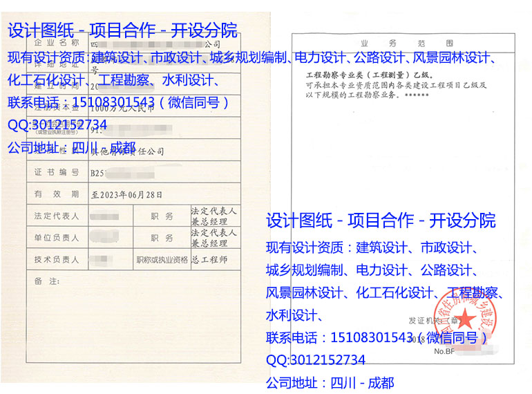This screenshot has height=394, width=532.
Task: Click the bottom-right 公司地址 address line
Action: pos(330,382)
